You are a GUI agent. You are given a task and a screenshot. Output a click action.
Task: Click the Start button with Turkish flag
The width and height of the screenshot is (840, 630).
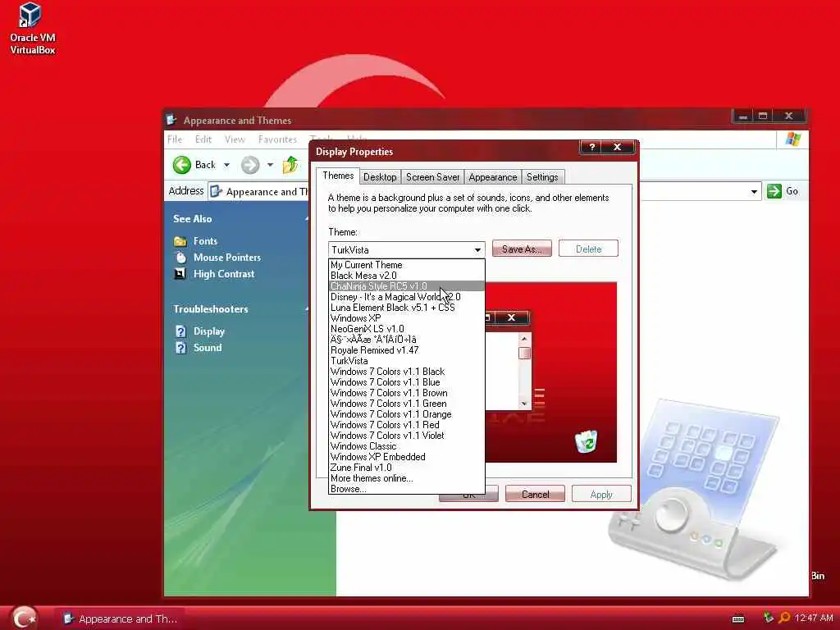tap(24, 618)
